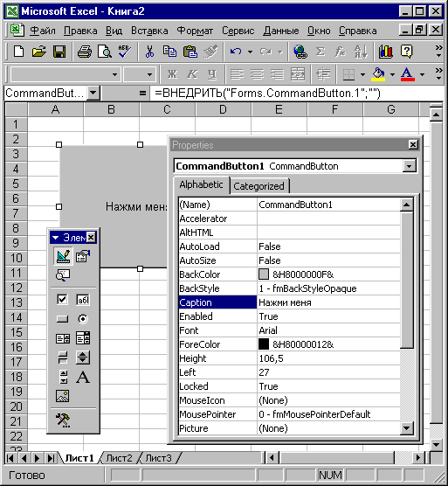Screen dimensions: 448x486
Task: Open Properties icon in the Controls toolbox
Action: (x=83, y=256)
